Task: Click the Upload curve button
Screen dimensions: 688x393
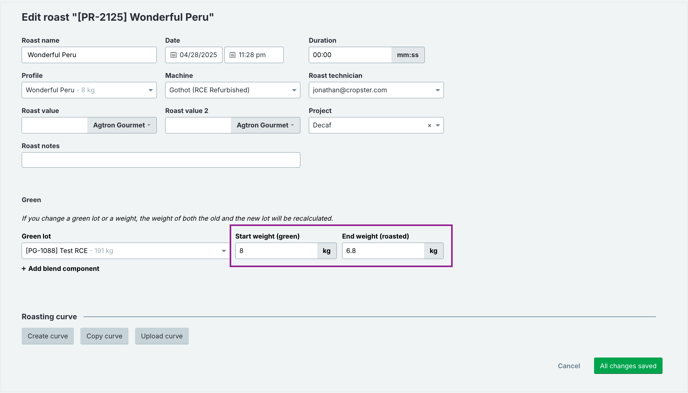Action: pos(162,336)
